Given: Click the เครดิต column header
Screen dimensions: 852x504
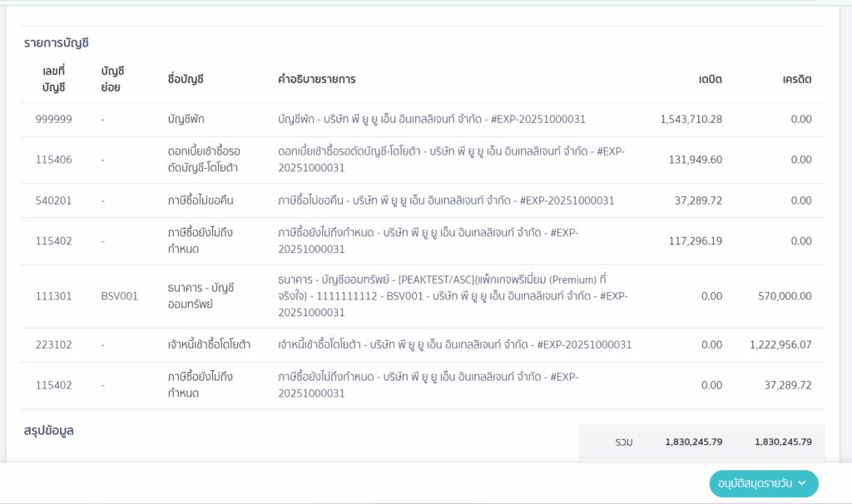Looking at the screenshot, I should click(796, 79).
